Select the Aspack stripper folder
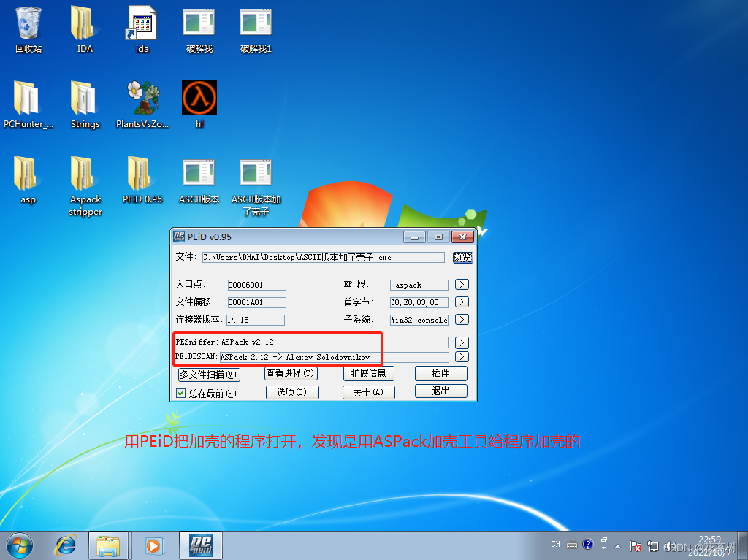Image resolution: width=748 pixels, height=560 pixels. click(85, 186)
